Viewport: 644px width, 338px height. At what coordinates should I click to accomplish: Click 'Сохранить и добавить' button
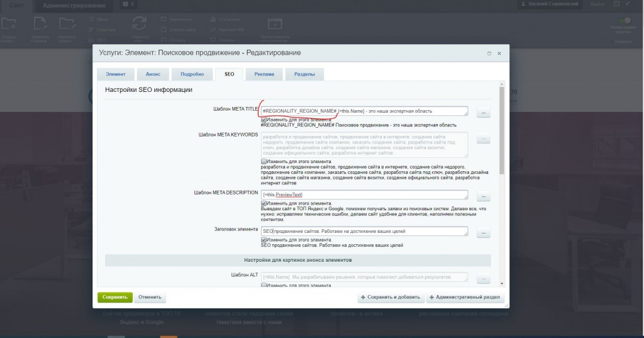[390, 298]
